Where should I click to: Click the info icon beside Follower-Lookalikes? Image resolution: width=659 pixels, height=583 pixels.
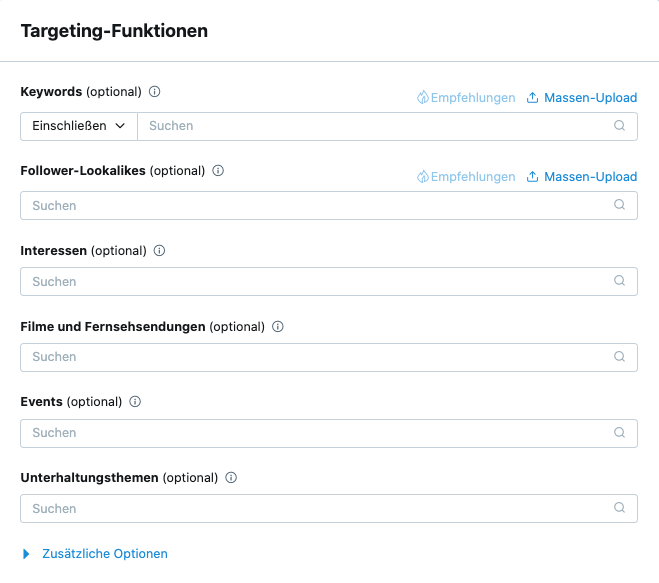218,170
